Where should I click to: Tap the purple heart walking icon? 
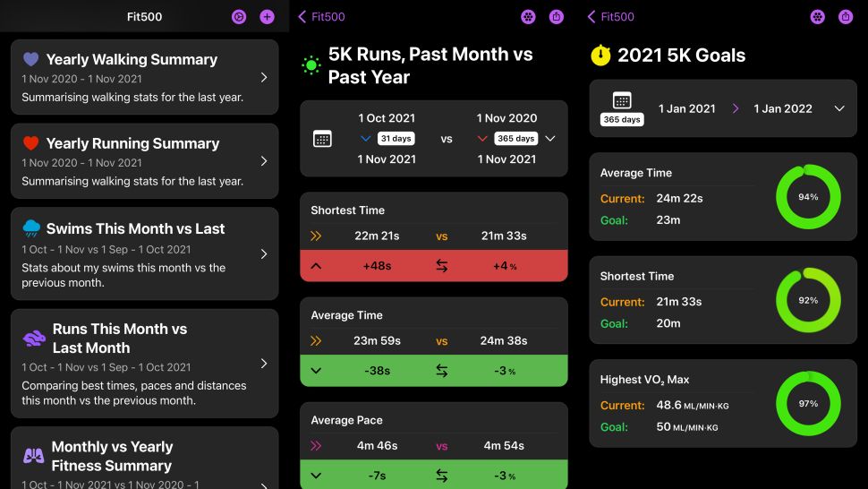tap(31, 59)
